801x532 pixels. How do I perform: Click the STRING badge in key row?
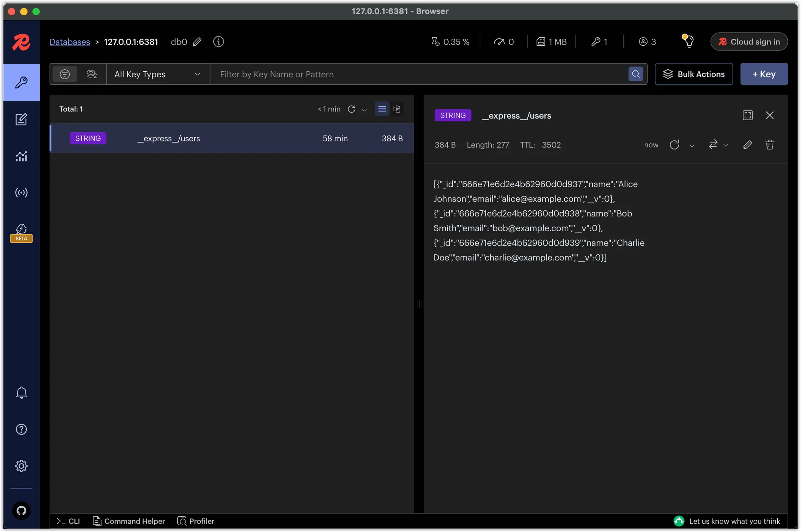(88, 138)
